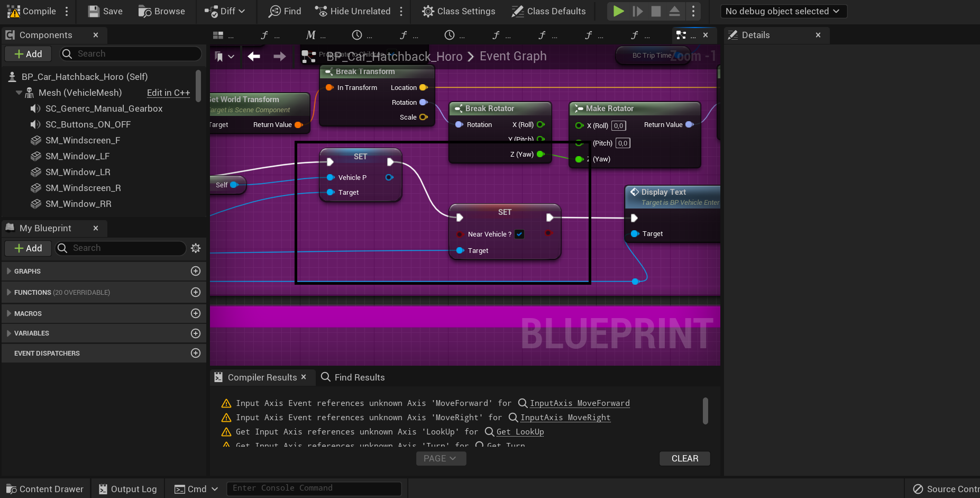Open Output Log
Image resolution: width=980 pixels, height=498 pixels.
click(x=128, y=489)
